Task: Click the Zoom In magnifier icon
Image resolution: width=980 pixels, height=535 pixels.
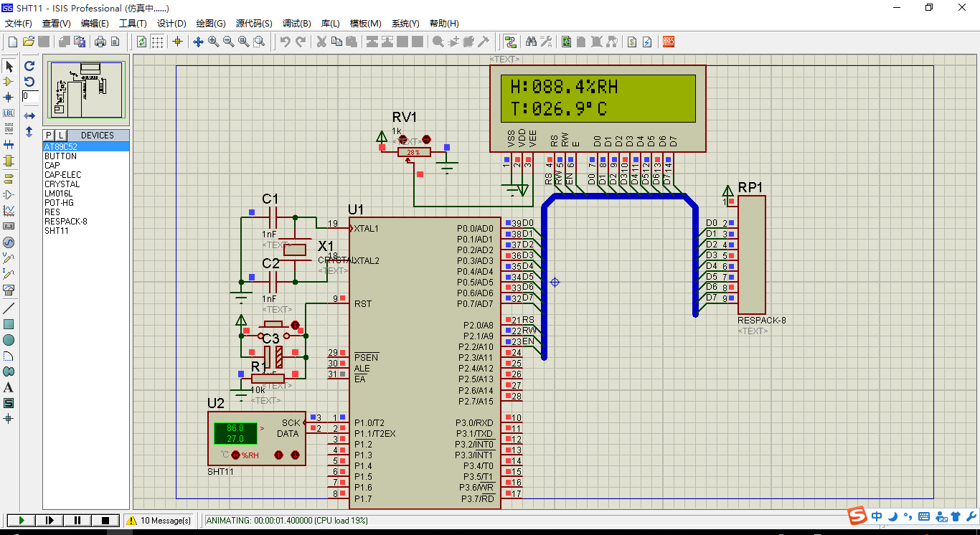Action: pos(214,42)
